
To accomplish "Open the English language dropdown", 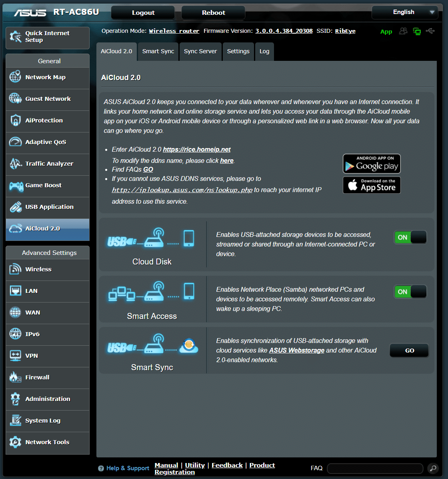I will coord(405,12).
